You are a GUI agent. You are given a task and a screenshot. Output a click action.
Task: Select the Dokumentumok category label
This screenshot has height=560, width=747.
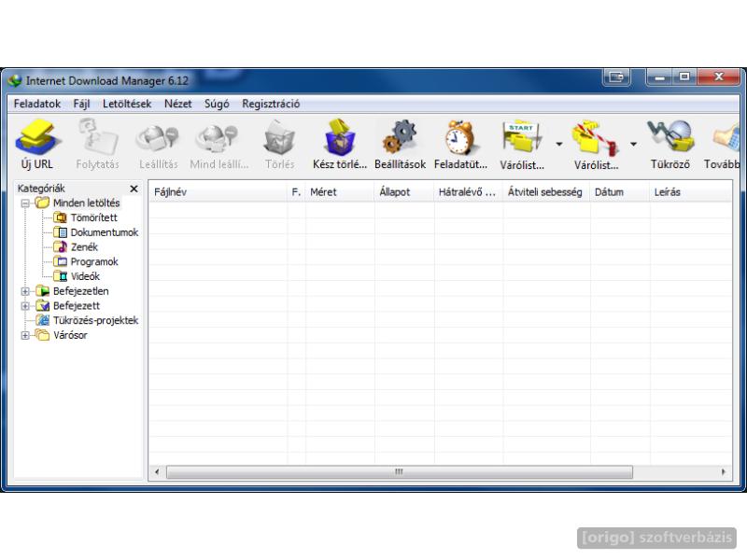[105, 232]
